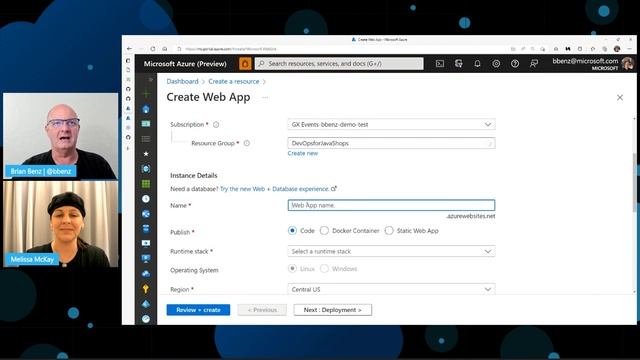Select the Code publish option

(x=292, y=231)
